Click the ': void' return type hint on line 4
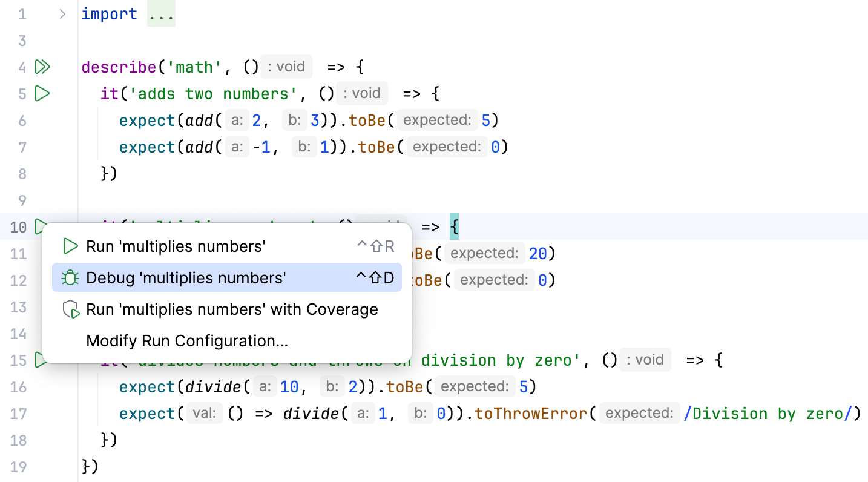Screen dimensions: 868x482 pyautogui.click(x=286, y=67)
